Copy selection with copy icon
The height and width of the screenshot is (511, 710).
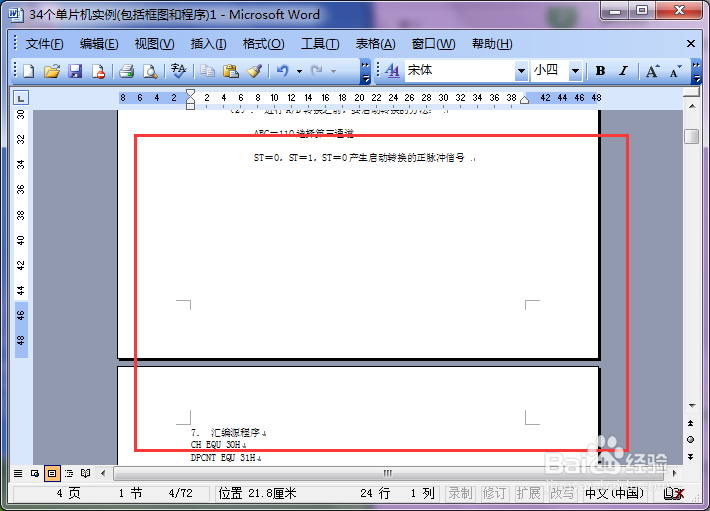click(207, 71)
